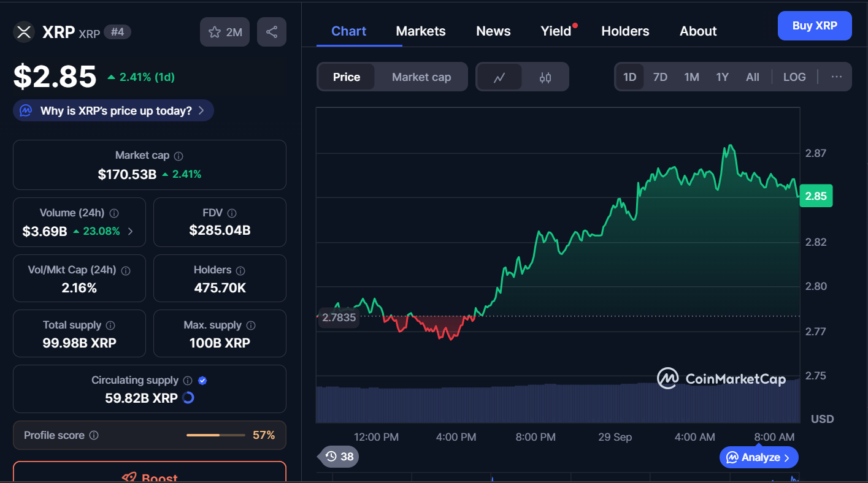Click the verified badge beside Circulating supply
This screenshot has height=483, width=868.
(202, 381)
